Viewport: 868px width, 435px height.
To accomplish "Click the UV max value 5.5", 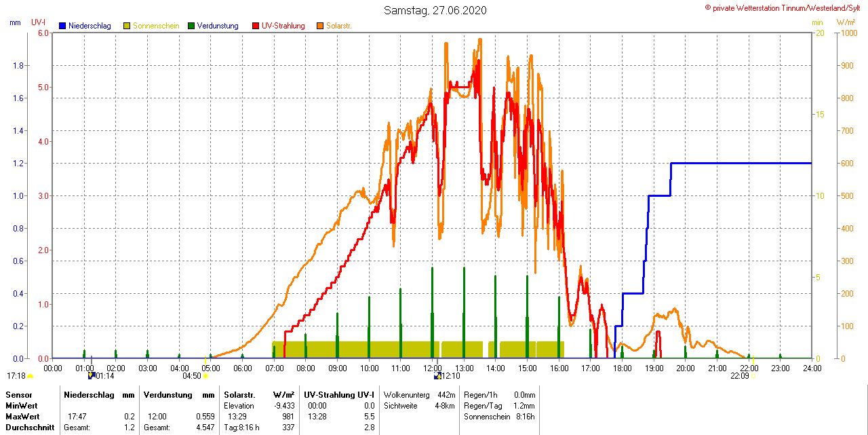I will tap(369, 417).
